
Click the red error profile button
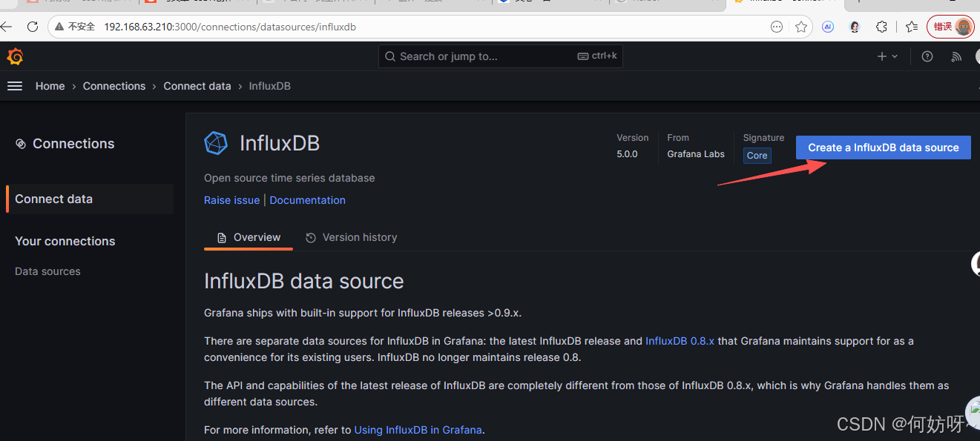tap(951, 27)
